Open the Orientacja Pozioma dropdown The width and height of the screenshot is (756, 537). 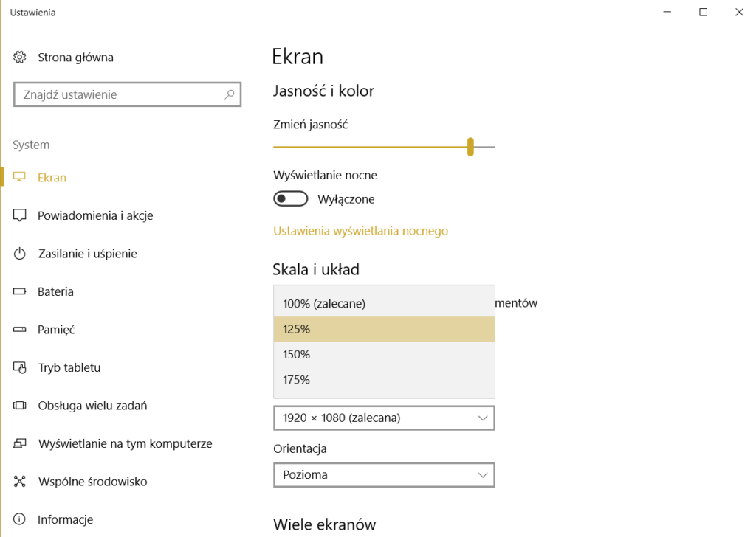(384, 475)
